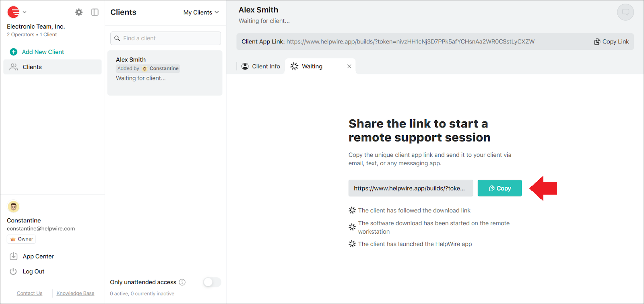Click the software download started status
The height and width of the screenshot is (304, 644).
tap(434, 227)
